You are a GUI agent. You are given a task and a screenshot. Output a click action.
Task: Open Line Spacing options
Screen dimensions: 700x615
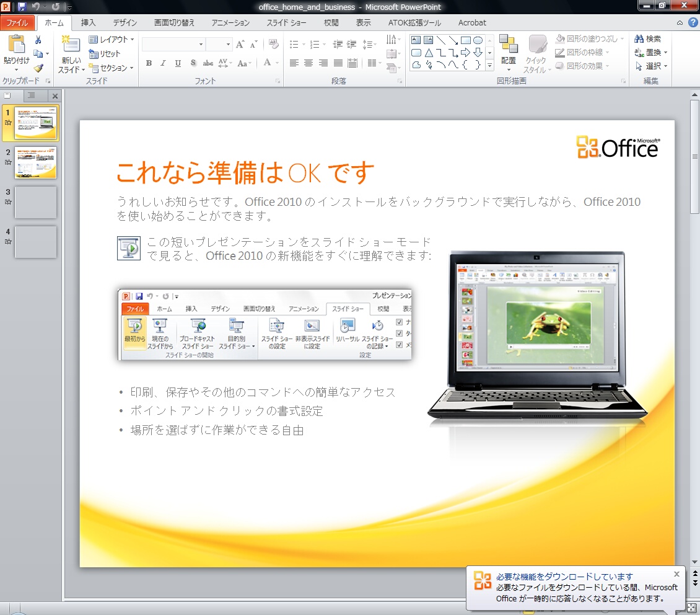coord(369,44)
